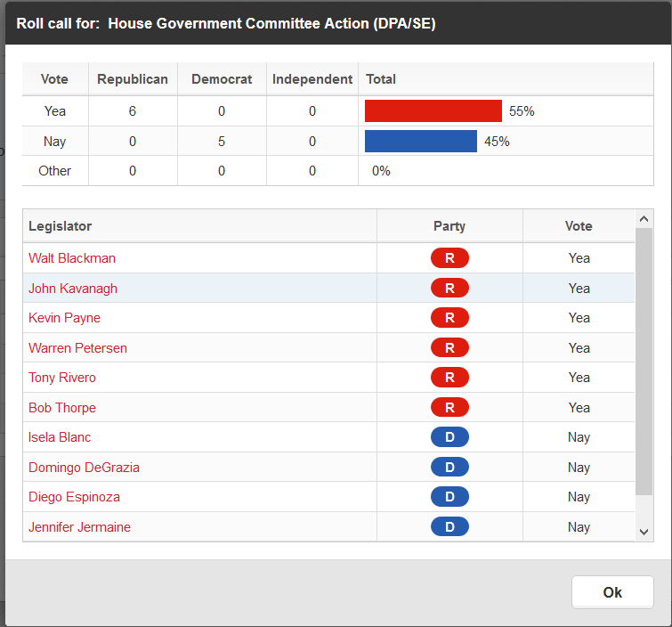Click the R party badge for Bob Thorpe
Screen dimensions: 672x627
tap(449, 407)
